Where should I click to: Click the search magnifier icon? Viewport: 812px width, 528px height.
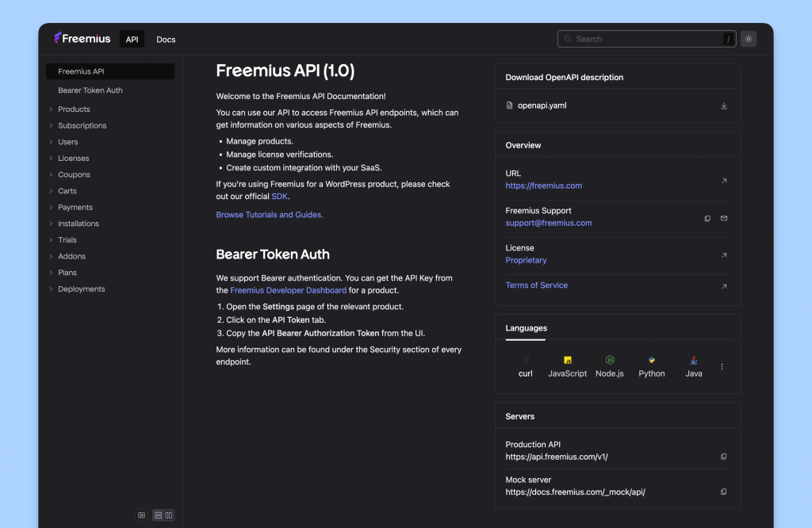point(568,39)
